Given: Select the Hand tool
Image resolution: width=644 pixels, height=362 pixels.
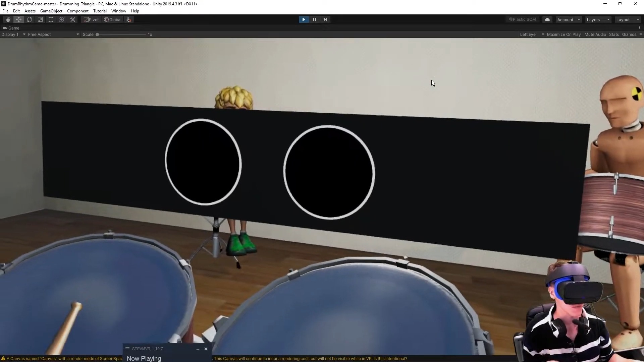Looking at the screenshot, I should click(x=7, y=19).
